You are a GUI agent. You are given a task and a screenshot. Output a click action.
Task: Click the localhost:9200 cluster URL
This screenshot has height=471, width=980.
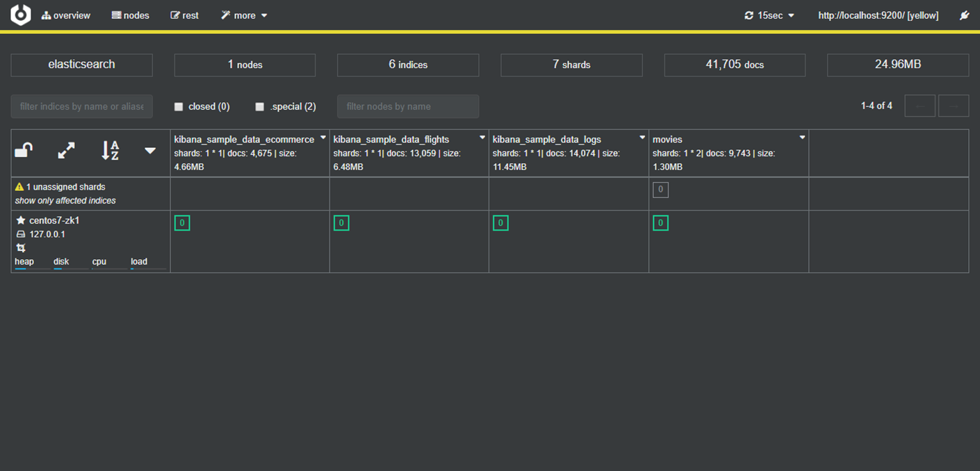pos(879,15)
